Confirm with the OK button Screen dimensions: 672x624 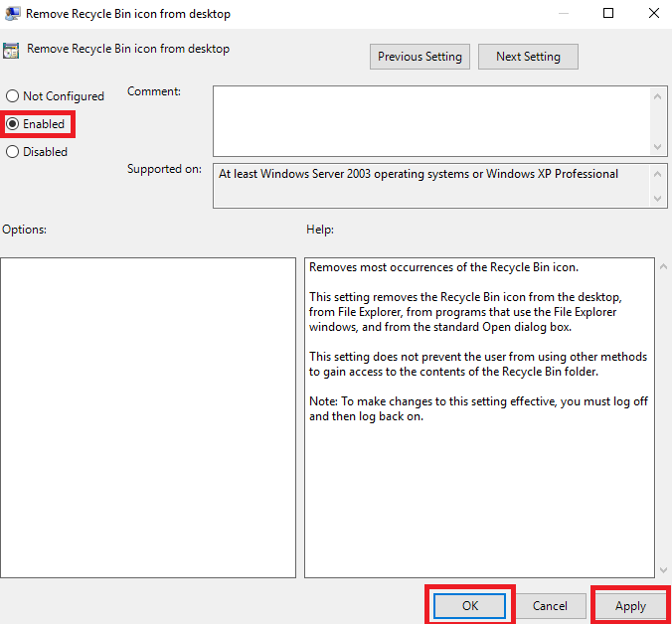point(470,605)
